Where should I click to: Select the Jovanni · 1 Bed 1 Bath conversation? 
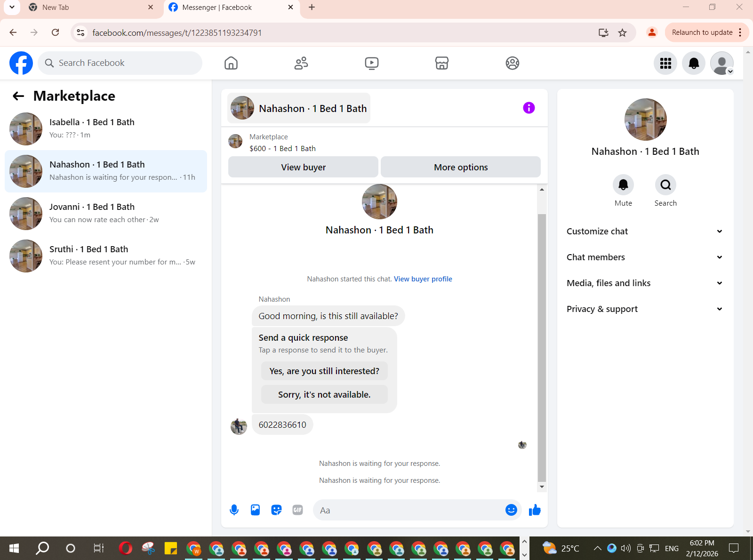pos(106,213)
